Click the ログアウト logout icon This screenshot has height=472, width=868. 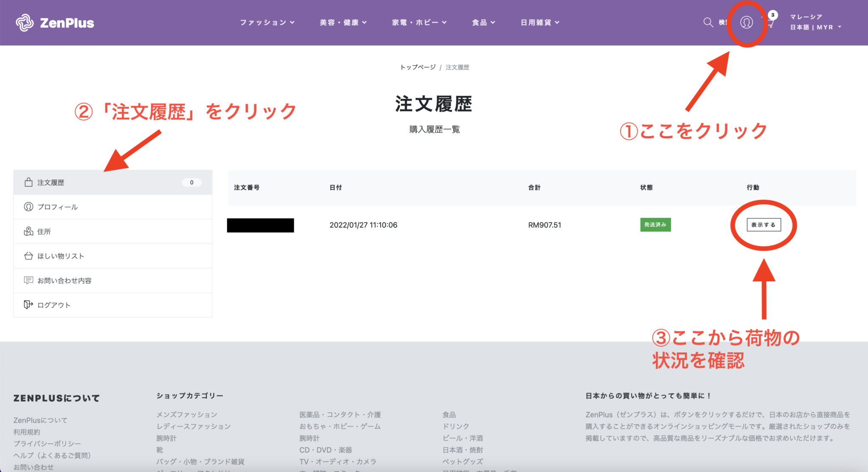(28, 304)
